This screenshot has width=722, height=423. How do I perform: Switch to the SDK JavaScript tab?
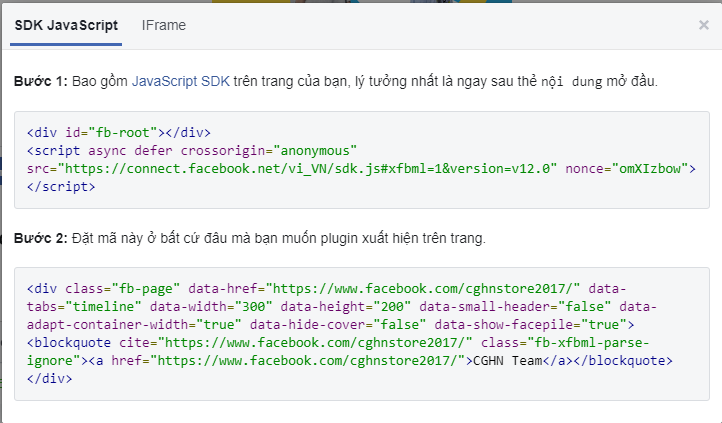click(x=66, y=25)
